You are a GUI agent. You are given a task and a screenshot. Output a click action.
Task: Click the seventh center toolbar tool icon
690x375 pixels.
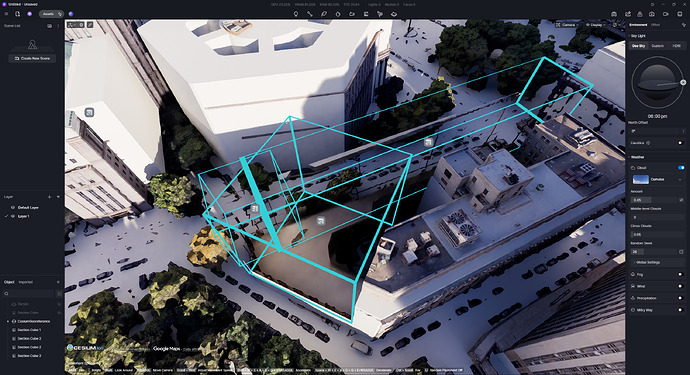point(380,14)
